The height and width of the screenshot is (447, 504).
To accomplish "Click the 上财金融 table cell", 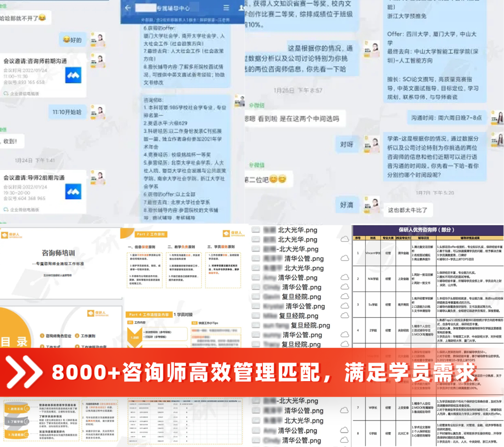I will (403, 279).
